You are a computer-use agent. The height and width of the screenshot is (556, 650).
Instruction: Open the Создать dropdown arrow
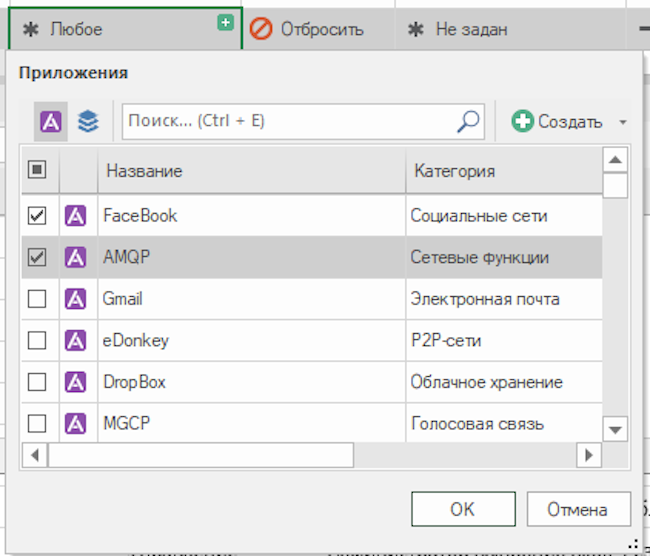[623, 122]
